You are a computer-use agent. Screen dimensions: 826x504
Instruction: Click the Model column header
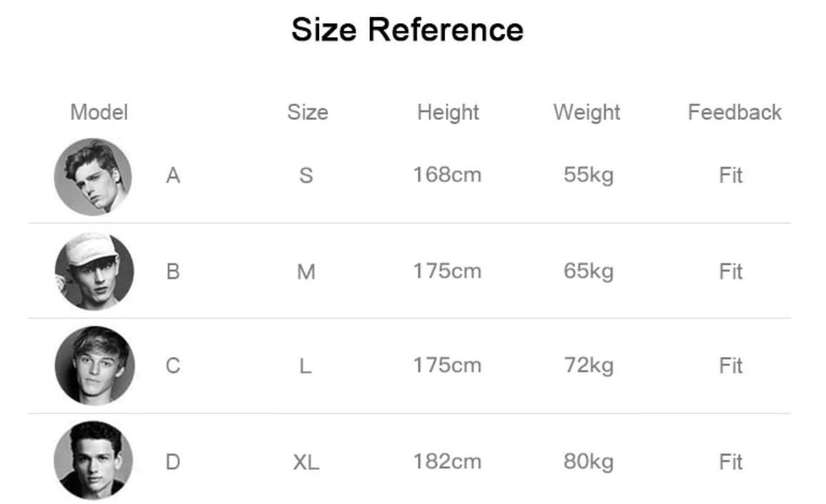99,112
